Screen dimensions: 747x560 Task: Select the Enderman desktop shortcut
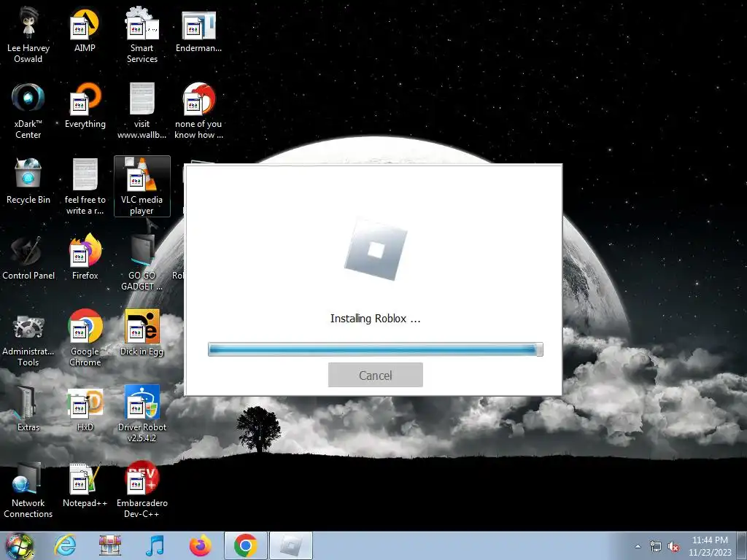tap(198, 31)
